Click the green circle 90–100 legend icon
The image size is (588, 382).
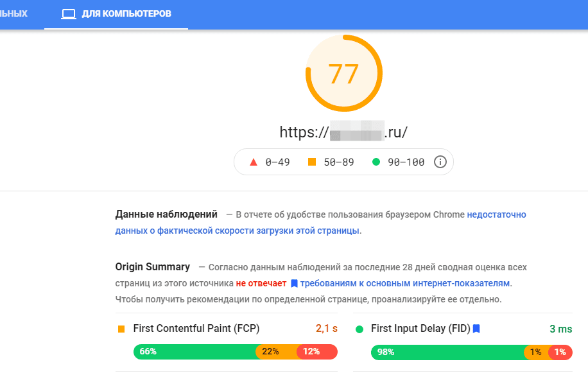[376, 162]
